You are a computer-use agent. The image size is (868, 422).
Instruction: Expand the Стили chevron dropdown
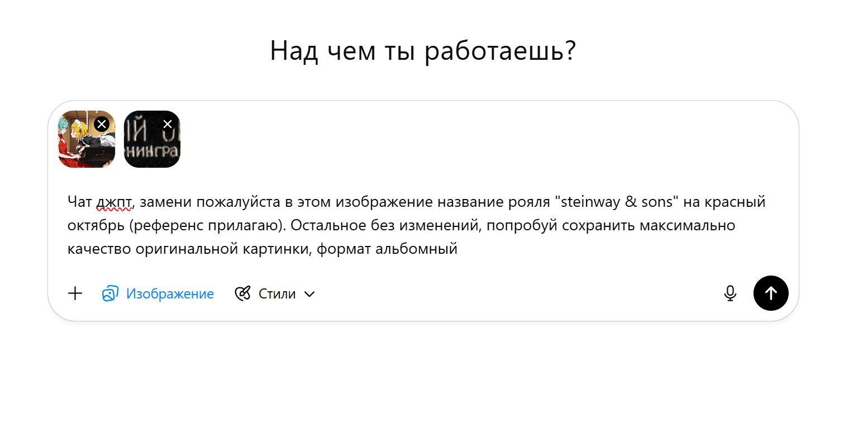pos(309,294)
